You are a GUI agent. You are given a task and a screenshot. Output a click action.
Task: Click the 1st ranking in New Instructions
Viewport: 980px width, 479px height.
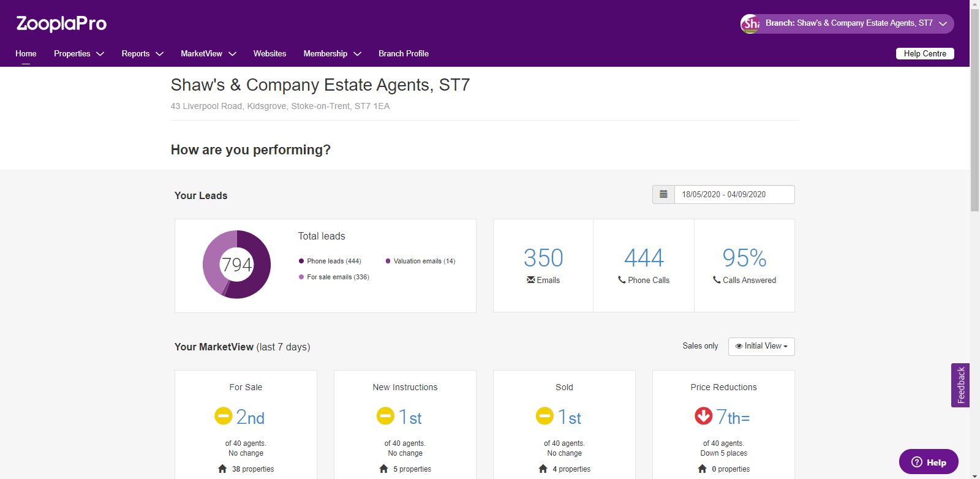pyautogui.click(x=410, y=417)
